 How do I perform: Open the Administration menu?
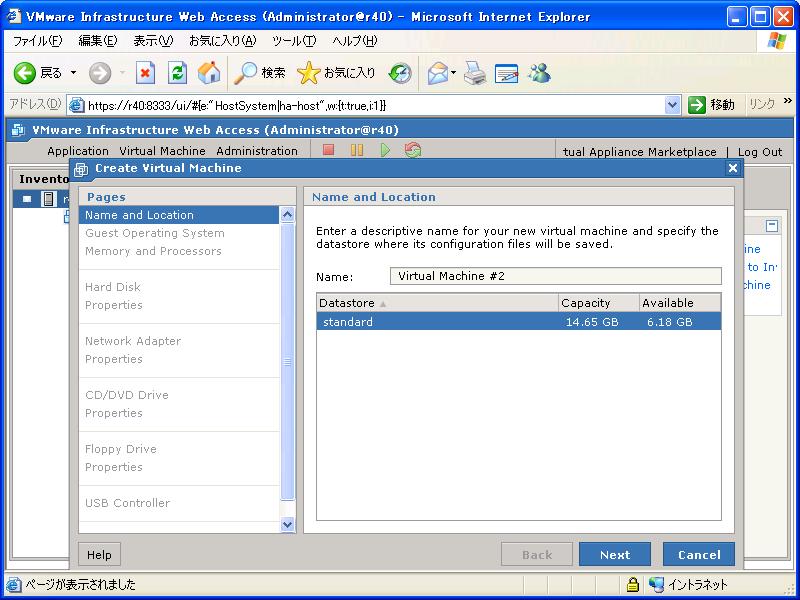[257, 151]
